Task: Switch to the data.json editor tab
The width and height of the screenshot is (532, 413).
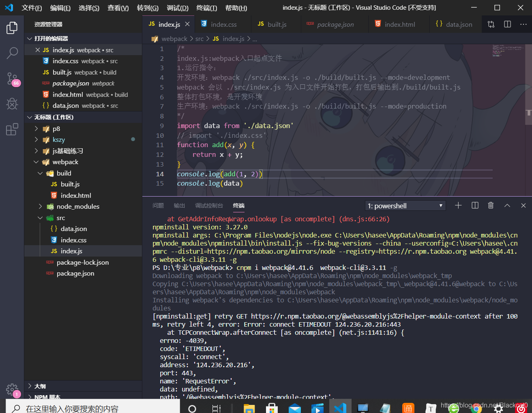Action: click(456, 24)
